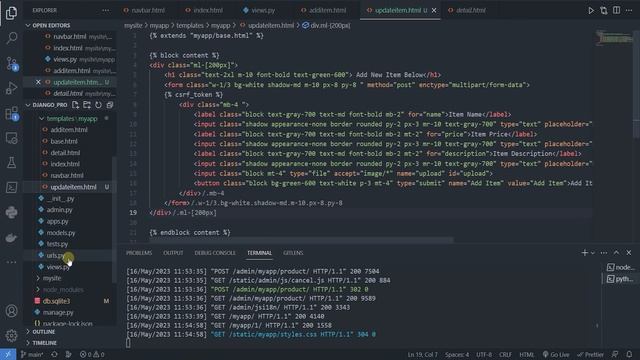Viewport: 640px width, 360px height.
Task: Open Remote Explorer view
Action: click(11, 138)
